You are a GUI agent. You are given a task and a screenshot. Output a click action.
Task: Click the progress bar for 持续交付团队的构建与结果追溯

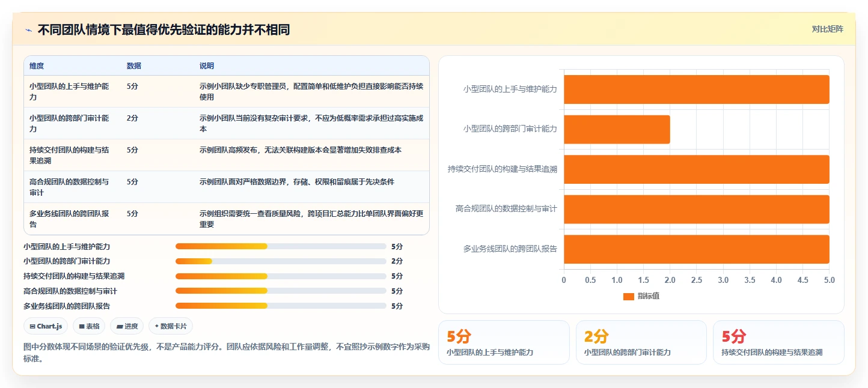tap(281, 276)
